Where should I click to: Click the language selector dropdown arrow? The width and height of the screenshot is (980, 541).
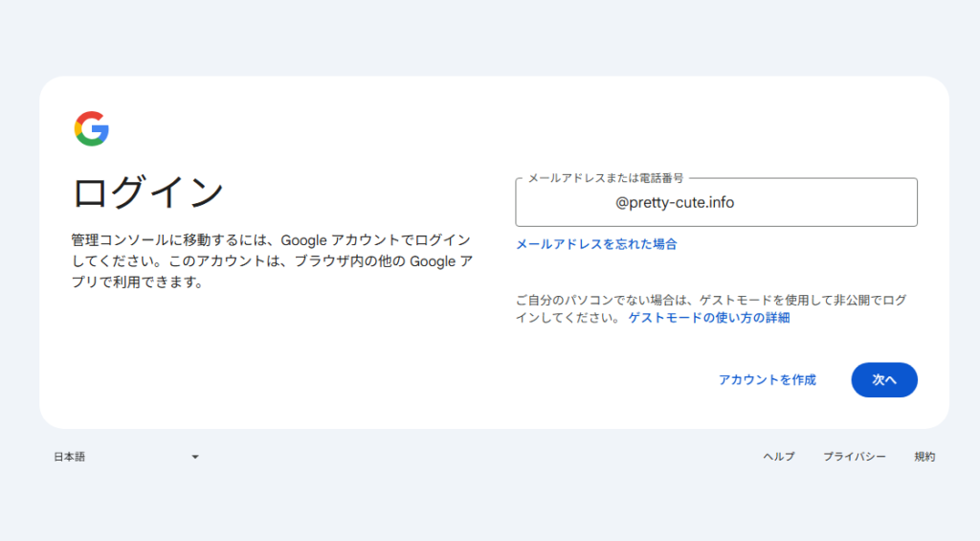pos(195,457)
